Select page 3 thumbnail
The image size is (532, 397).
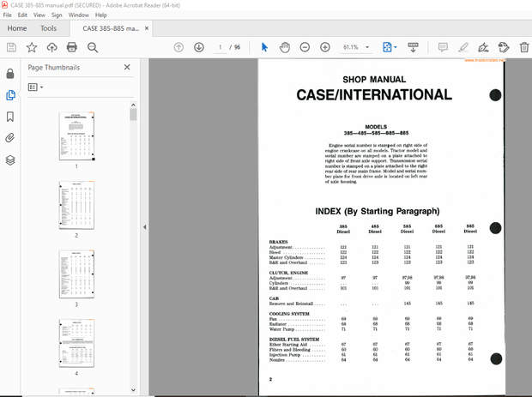point(76,274)
